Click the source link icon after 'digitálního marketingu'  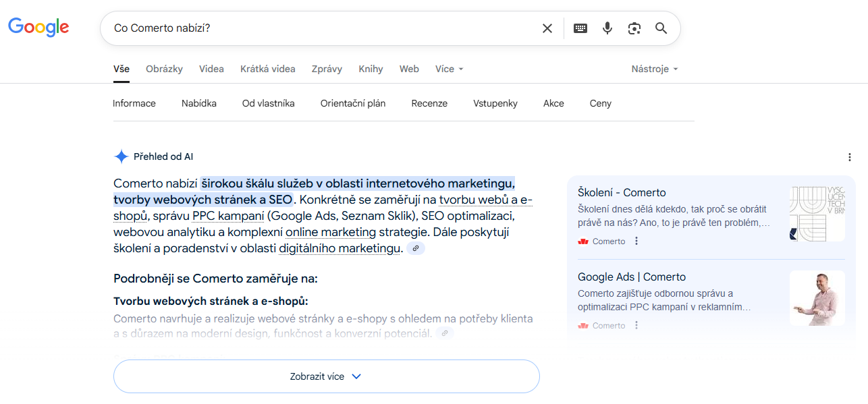[416, 248]
